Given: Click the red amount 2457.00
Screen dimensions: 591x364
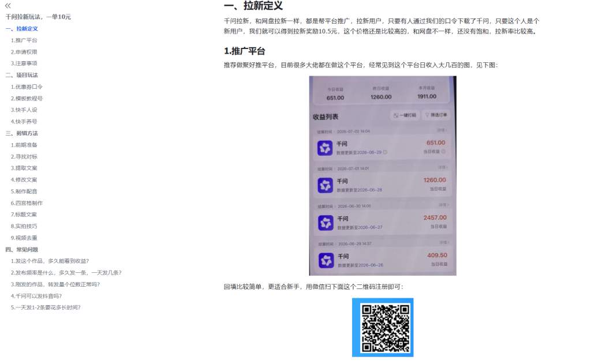Looking at the screenshot, I should coord(435,218).
